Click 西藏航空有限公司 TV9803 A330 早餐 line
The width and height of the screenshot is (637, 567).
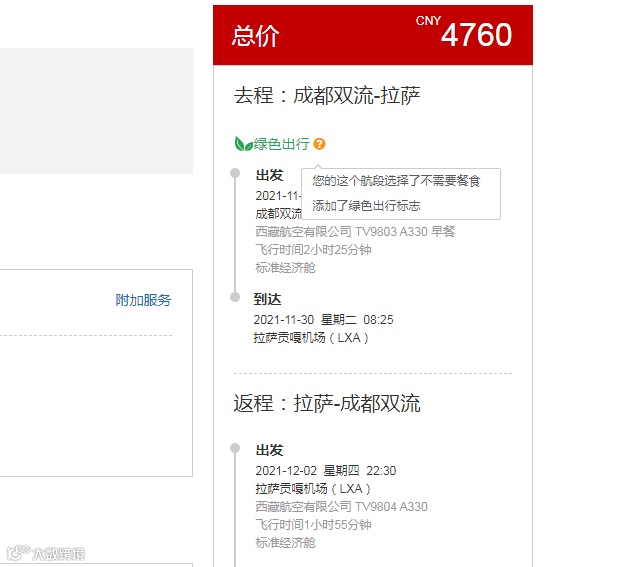point(355,232)
